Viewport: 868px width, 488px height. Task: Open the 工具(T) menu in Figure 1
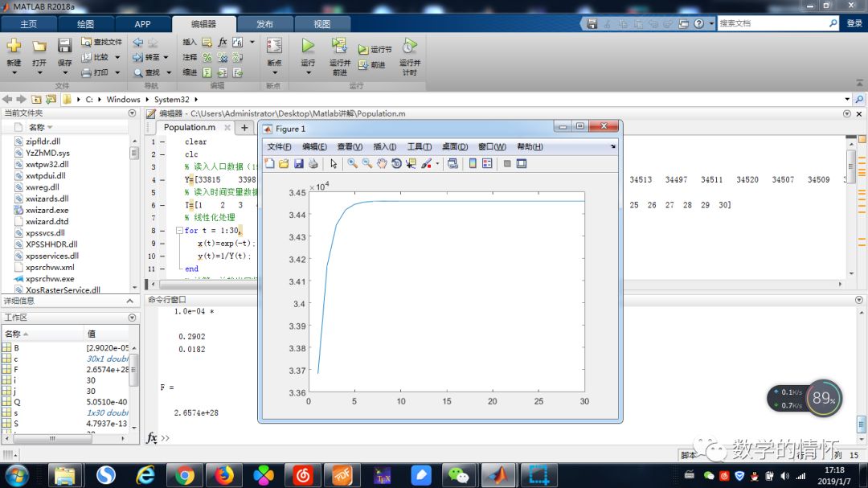(x=419, y=147)
